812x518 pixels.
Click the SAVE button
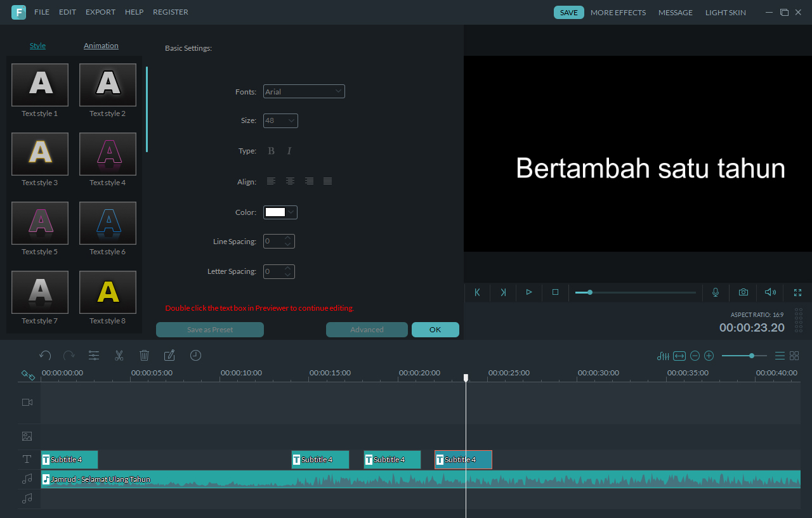coord(569,12)
